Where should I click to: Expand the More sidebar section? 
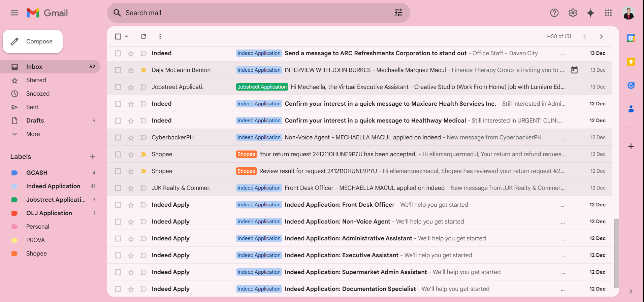tap(33, 134)
